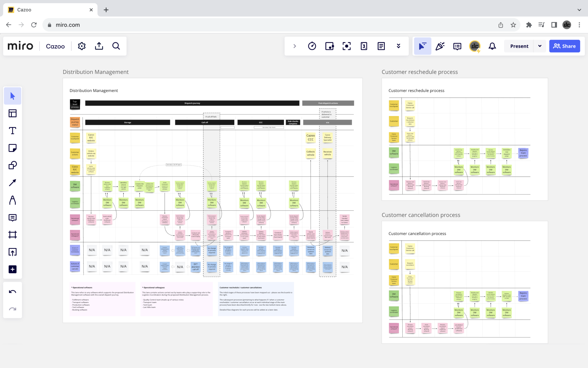The height and width of the screenshot is (368, 588).
Task: Open board settings gear
Action: tap(82, 46)
